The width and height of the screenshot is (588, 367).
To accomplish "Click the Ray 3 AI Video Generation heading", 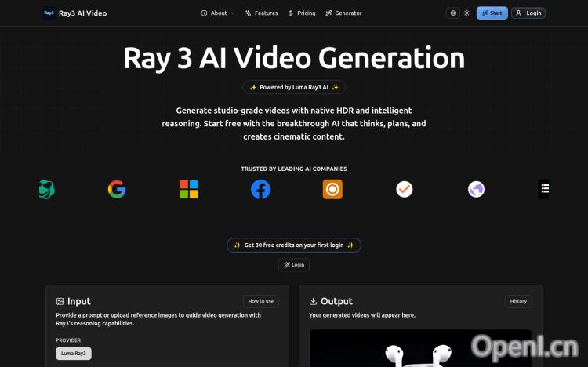I will click(294, 58).
